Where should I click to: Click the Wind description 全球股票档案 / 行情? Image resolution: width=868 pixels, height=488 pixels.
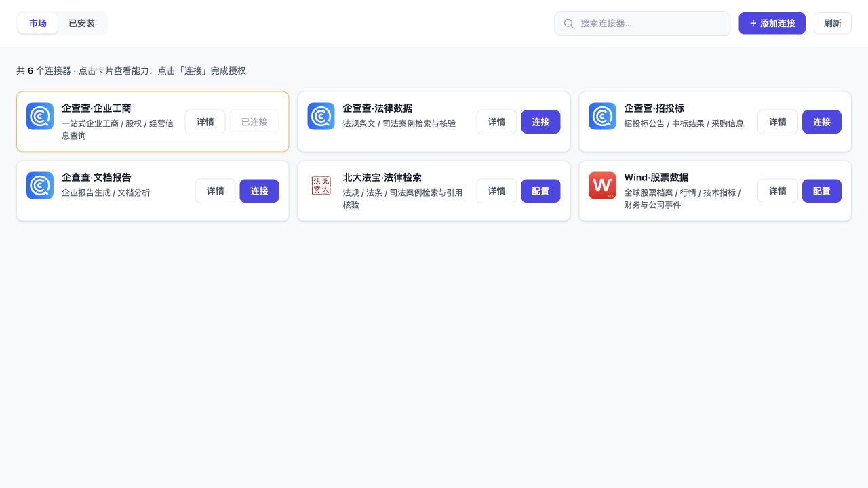point(682,199)
